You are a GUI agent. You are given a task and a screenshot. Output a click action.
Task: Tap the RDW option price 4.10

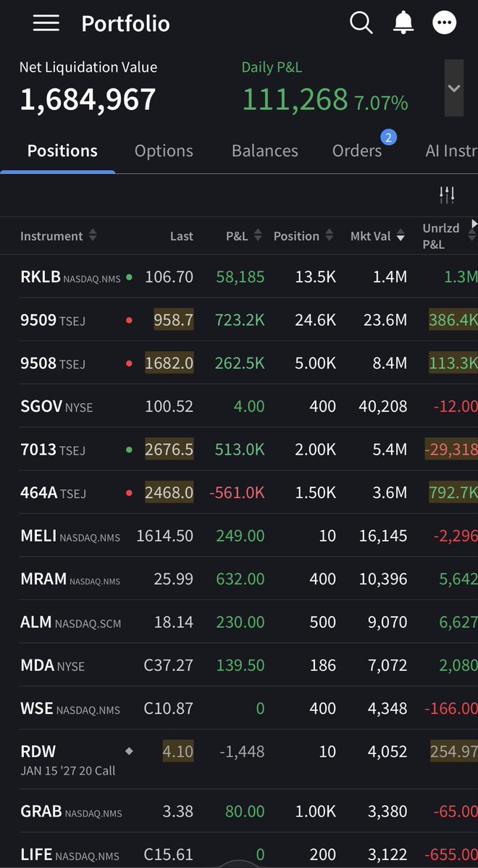click(x=177, y=751)
